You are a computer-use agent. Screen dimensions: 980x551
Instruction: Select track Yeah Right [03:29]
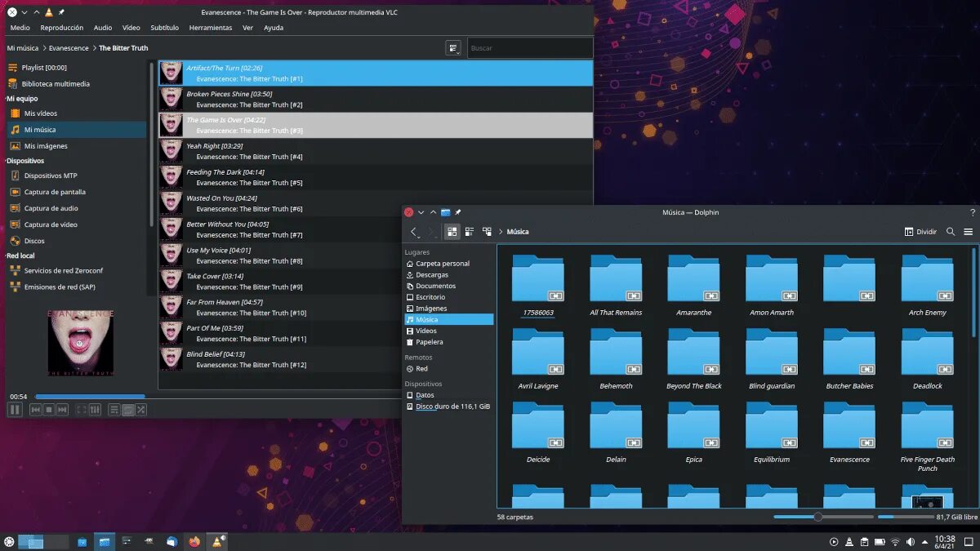376,151
